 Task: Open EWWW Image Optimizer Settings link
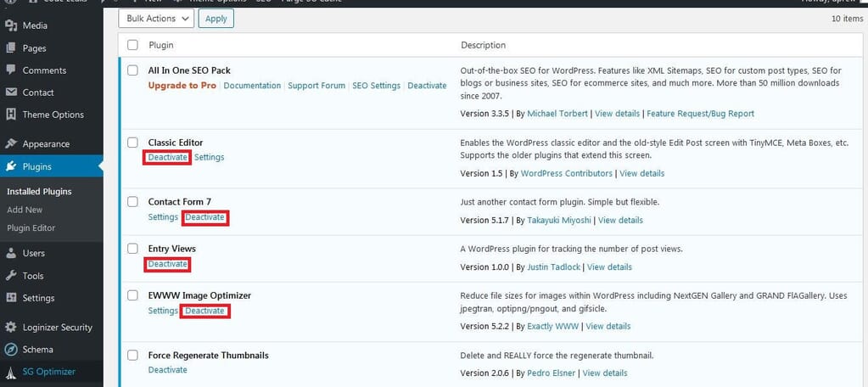(x=163, y=311)
